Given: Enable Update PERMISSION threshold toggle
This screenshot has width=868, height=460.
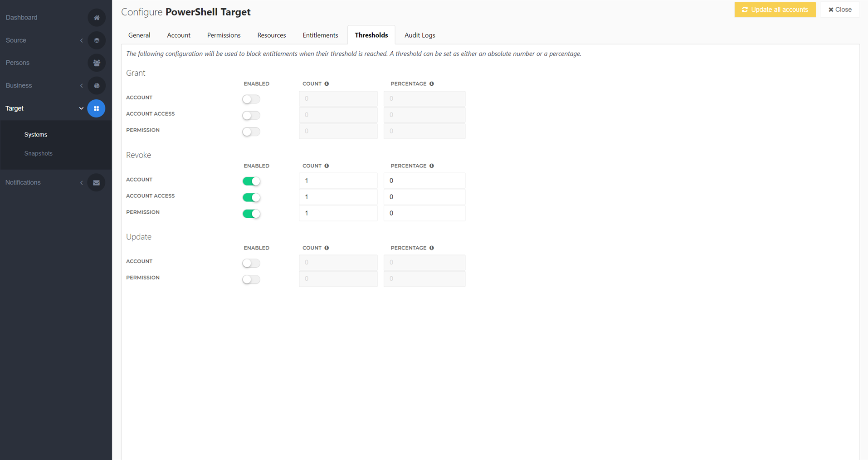Looking at the screenshot, I should pos(251,279).
